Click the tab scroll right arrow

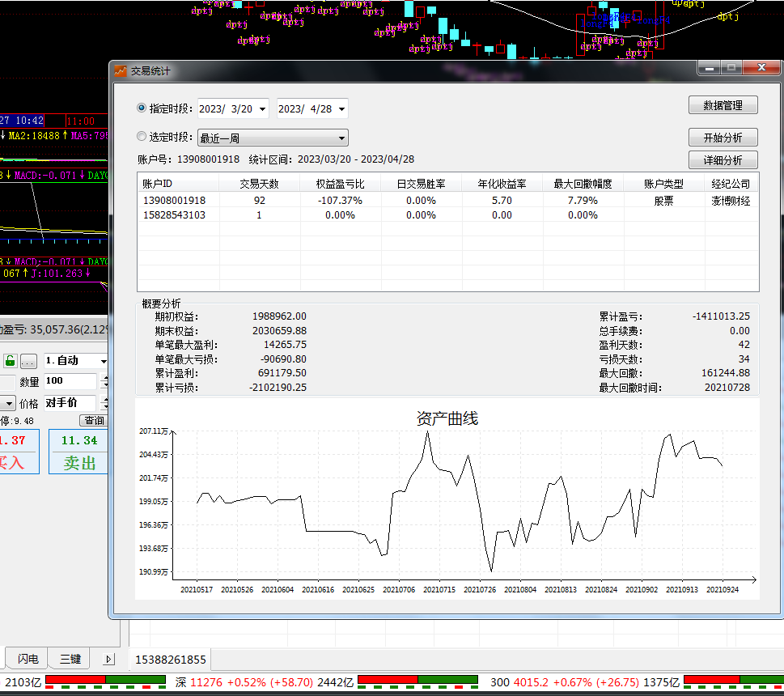pos(109,659)
